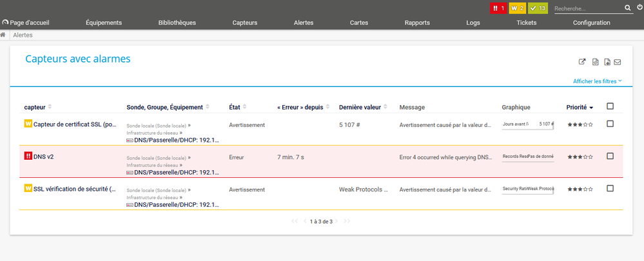
Task: Set priority stars for DNS v2 sensor
Action: pos(580,157)
